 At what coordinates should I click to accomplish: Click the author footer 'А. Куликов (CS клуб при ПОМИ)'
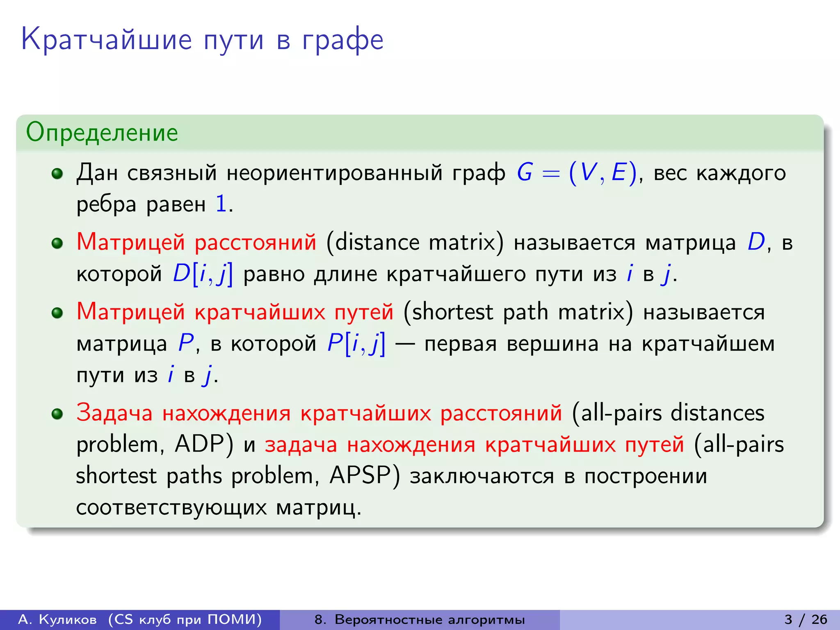click(x=140, y=619)
